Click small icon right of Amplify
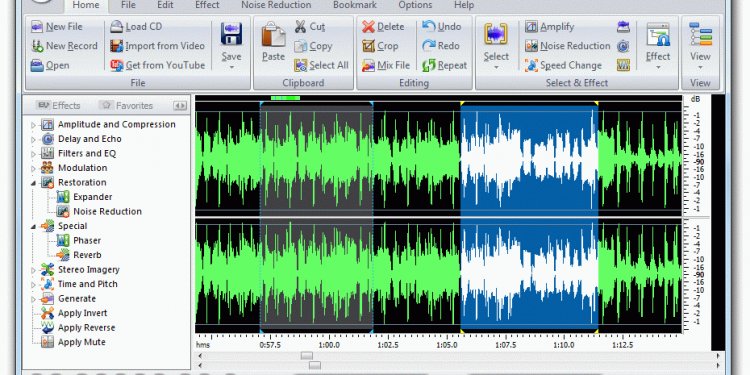 click(x=623, y=27)
